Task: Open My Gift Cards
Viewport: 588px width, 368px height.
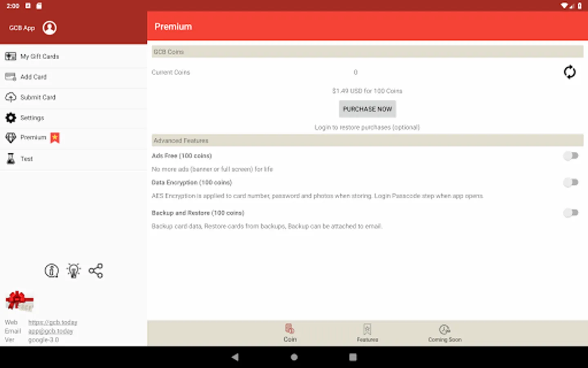Action: [73, 56]
